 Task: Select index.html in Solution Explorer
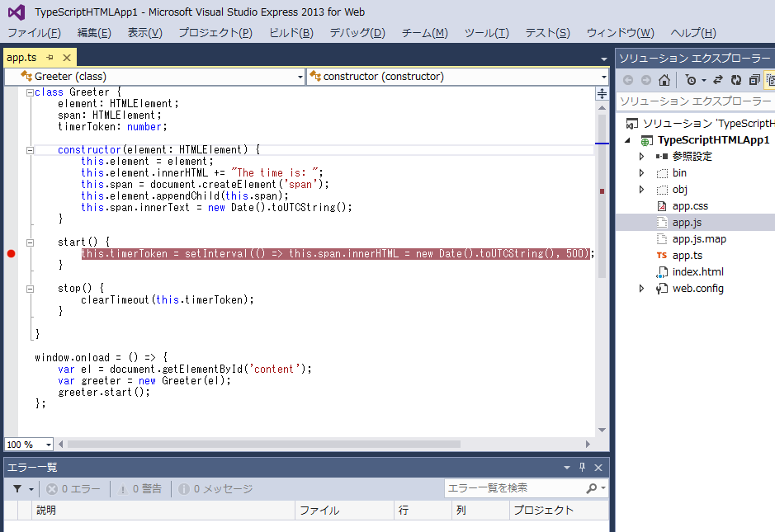click(x=697, y=272)
